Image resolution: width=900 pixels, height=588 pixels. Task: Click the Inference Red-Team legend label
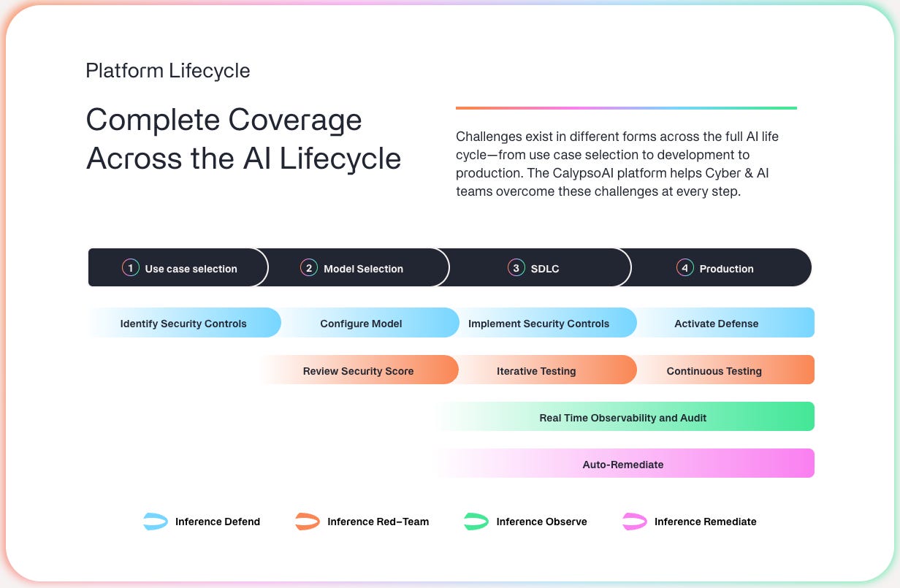pos(378,522)
